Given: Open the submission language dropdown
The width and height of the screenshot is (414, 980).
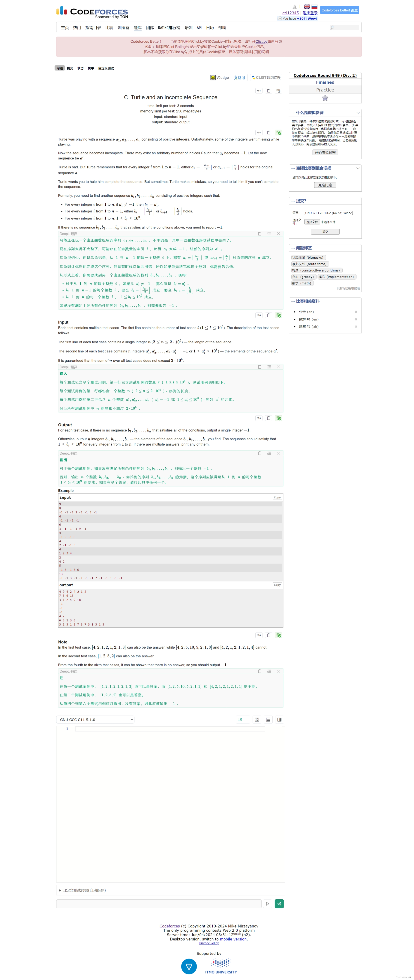Looking at the screenshot, I should click(x=328, y=213).
